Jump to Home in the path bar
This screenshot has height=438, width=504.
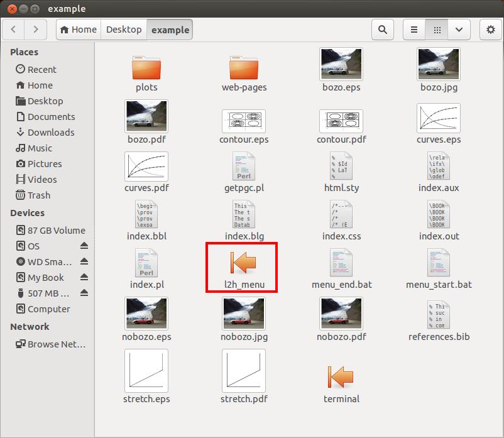click(78, 30)
